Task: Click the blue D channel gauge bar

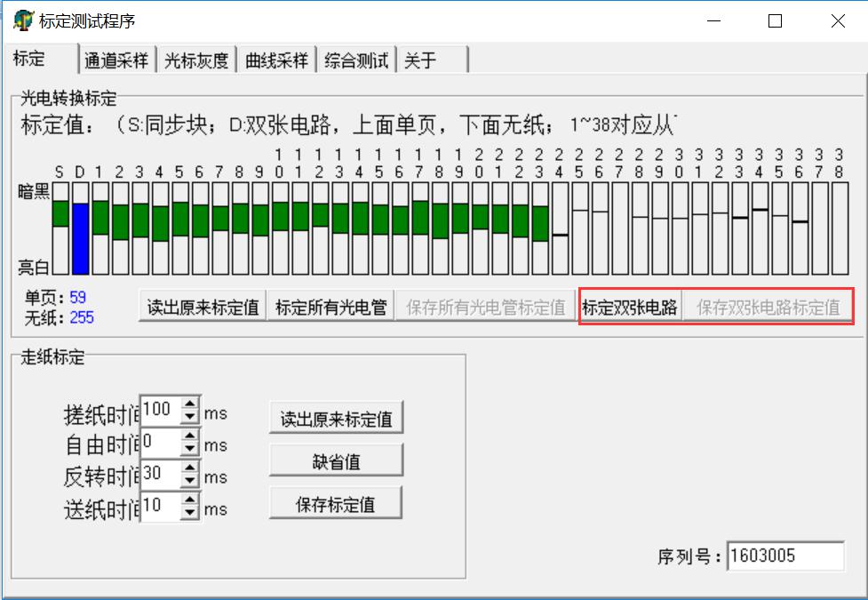Action: coord(80,228)
